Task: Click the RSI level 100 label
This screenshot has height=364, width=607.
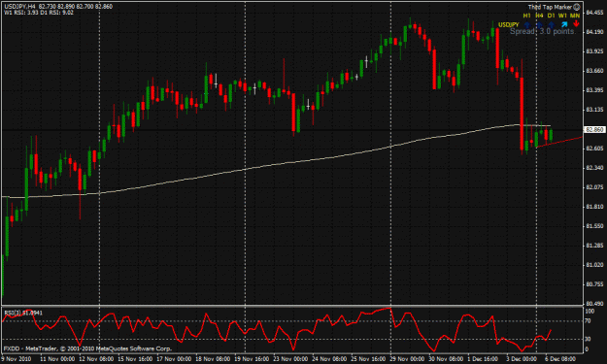Action: [590, 311]
